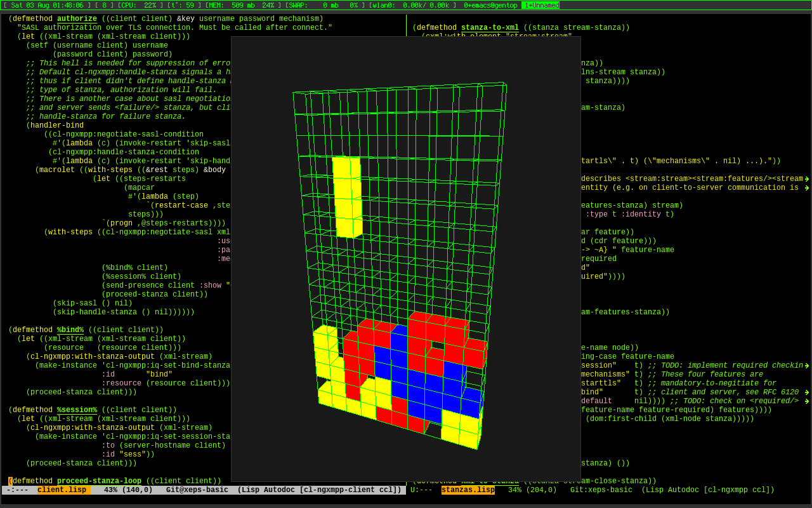
Task: Click stanza-to-xml method name
Action: [490, 28]
